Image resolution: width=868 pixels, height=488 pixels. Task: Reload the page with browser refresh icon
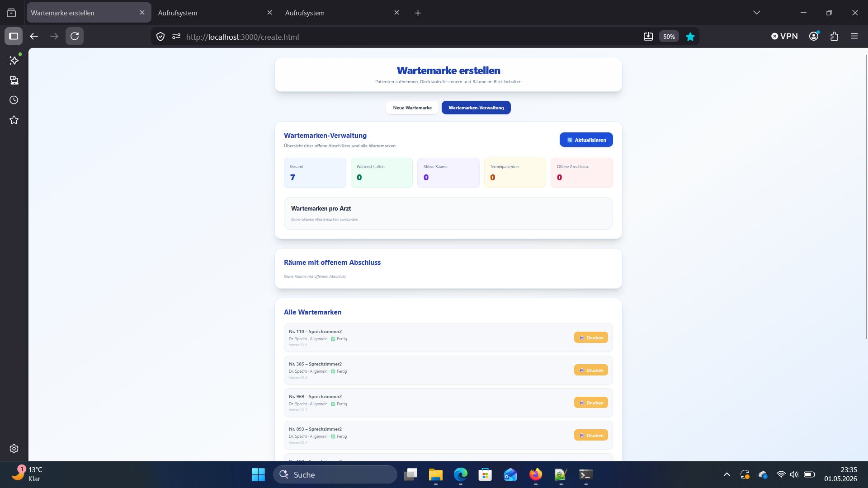[75, 36]
